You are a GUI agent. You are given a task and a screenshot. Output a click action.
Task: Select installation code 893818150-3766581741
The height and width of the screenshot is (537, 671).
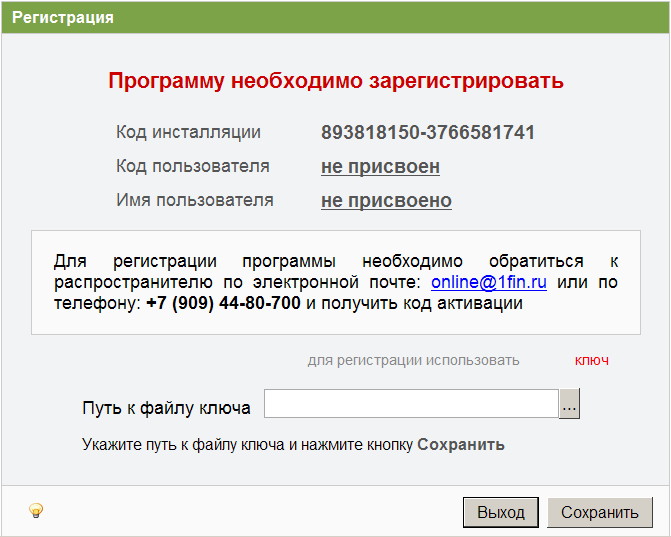click(x=428, y=132)
